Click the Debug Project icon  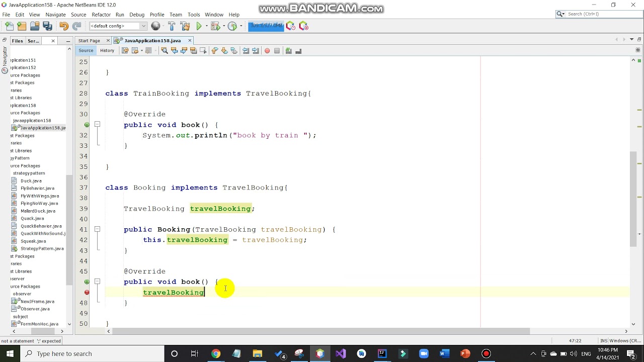pyautogui.click(x=215, y=26)
